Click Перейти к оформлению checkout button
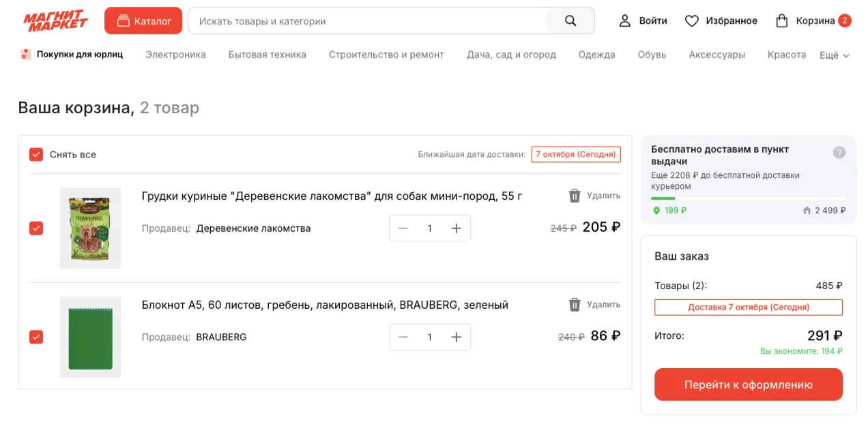 pos(749,385)
